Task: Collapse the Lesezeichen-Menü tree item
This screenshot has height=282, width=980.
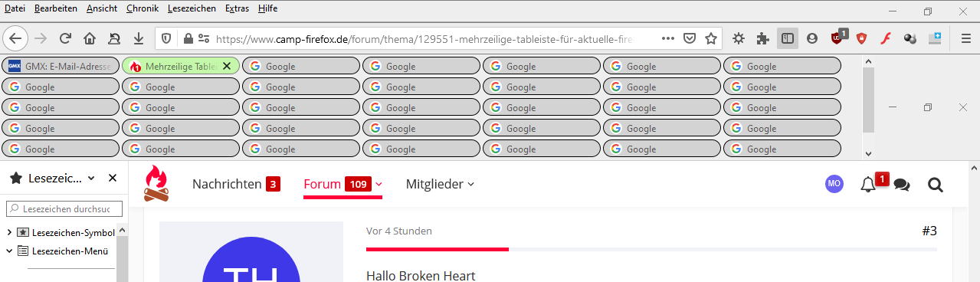Action: [x=9, y=251]
